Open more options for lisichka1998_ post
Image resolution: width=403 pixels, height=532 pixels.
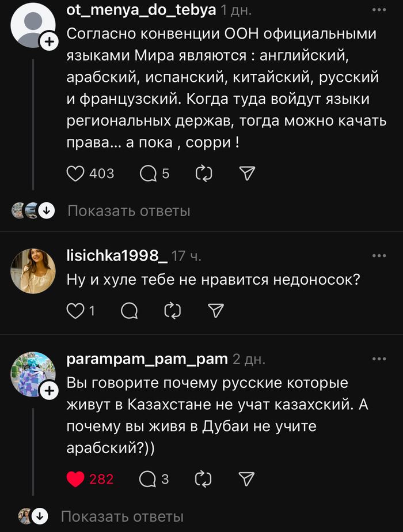[x=379, y=255]
